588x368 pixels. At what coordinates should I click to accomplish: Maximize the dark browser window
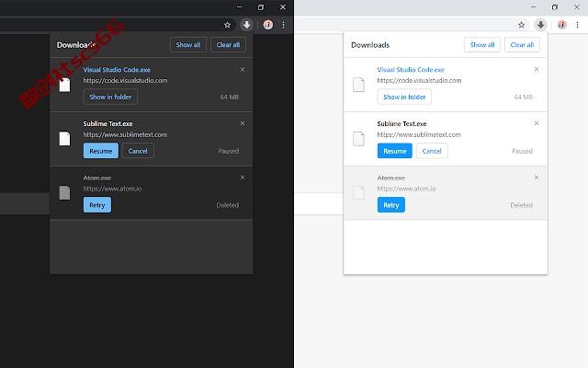tap(261, 7)
